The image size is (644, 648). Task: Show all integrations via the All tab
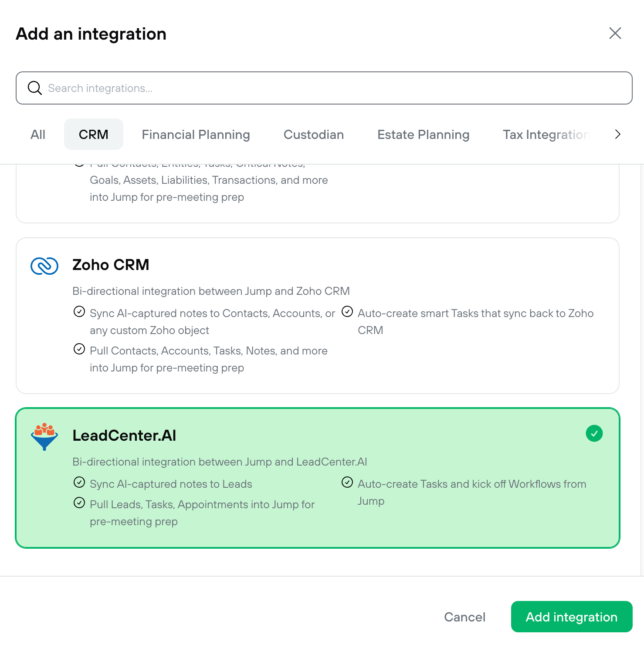[x=38, y=134]
